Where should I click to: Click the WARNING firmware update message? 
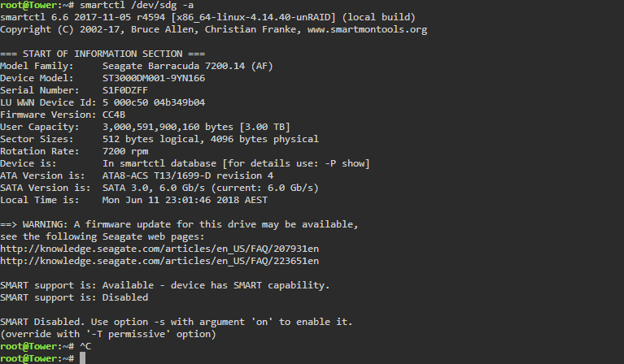(179, 224)
